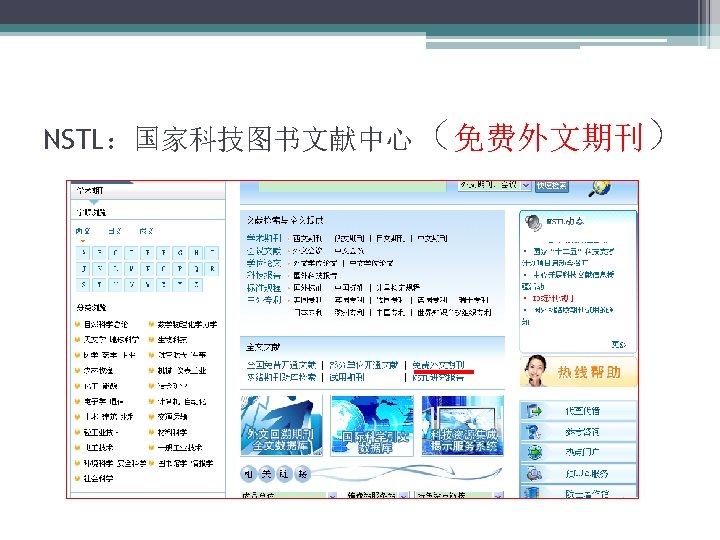Open the 交通运输 category link
Image resolution: width=720 pixels, height=540 pixels.
tap(172, 416)
